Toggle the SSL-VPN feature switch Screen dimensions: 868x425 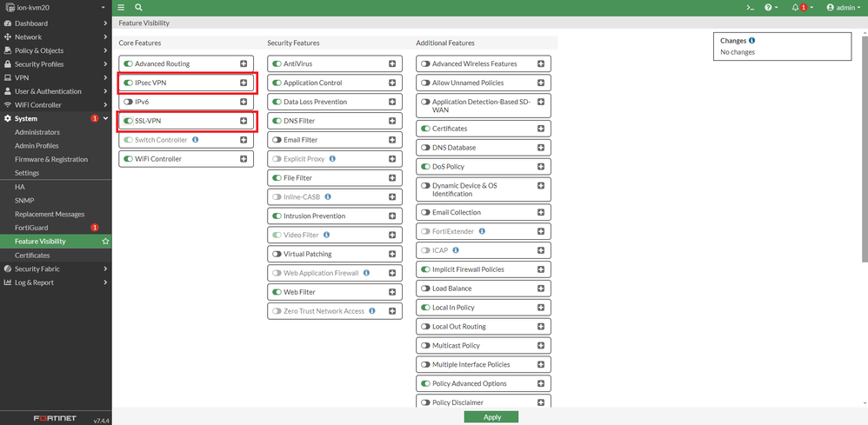click(129, 121)
